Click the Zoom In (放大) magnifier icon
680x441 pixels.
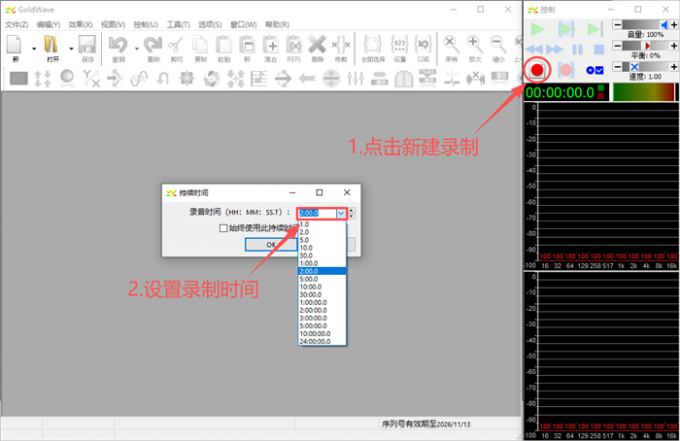474,45
